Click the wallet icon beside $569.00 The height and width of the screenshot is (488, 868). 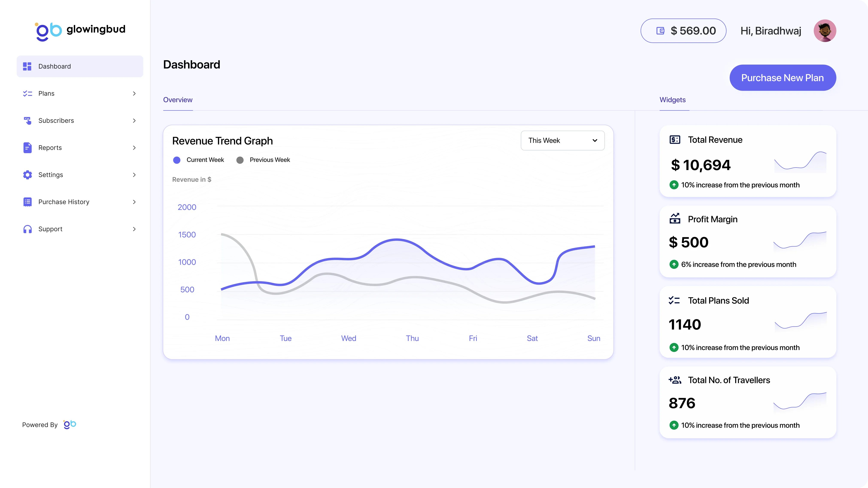660,31
